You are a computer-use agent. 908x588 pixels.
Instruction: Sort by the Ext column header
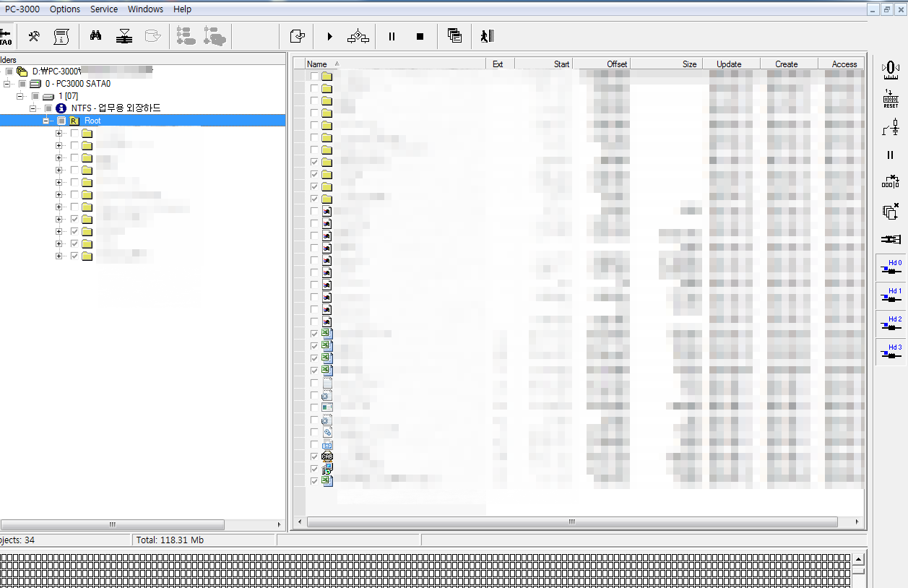(500, 64)
